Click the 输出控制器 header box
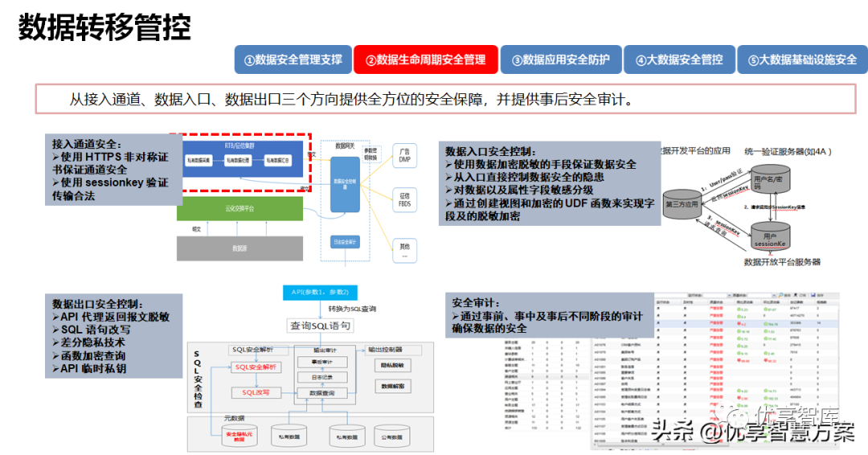Screen dimensions: 868x455 coord(393,350)
